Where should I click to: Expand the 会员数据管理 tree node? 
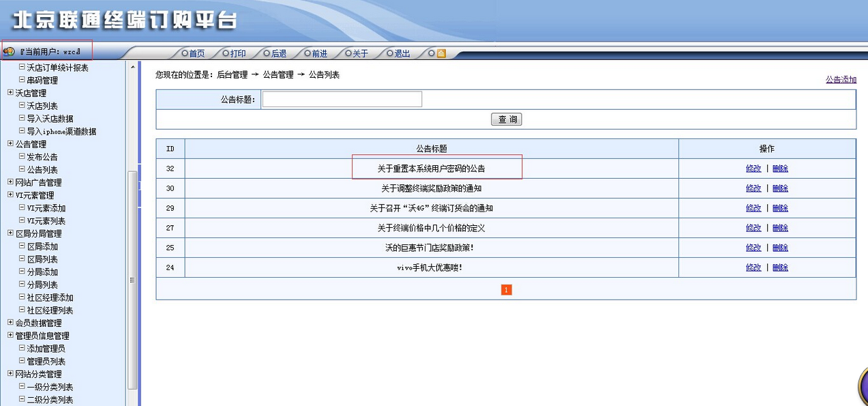[x=10, y=322]
